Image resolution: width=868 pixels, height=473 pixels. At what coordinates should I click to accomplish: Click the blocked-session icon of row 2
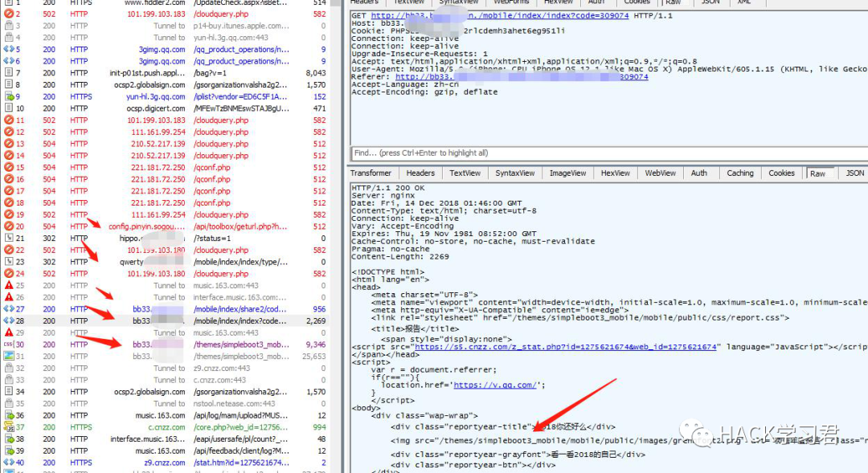coord(9,14)
